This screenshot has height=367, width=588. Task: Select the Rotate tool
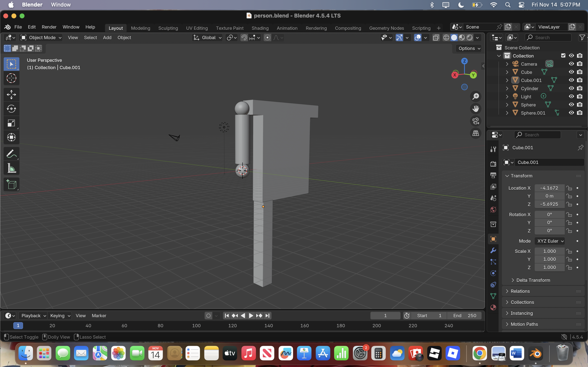click(11, 109)
